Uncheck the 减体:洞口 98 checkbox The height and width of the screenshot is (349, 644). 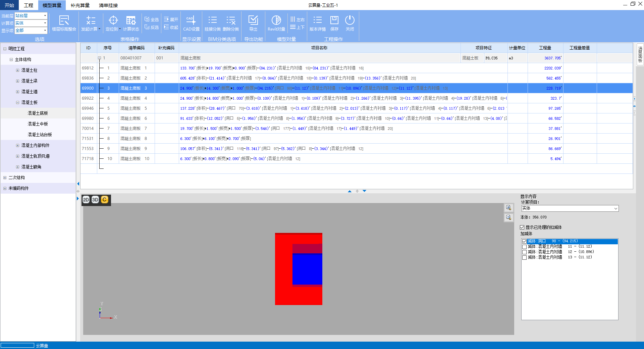coord(524,241)
